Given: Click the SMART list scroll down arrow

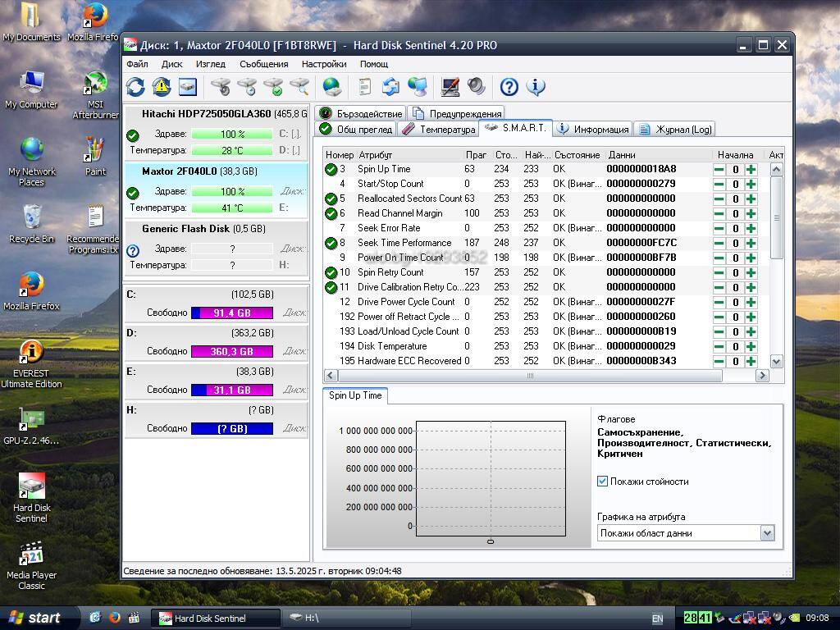Looking at the screenshot, I should point(776,362).
